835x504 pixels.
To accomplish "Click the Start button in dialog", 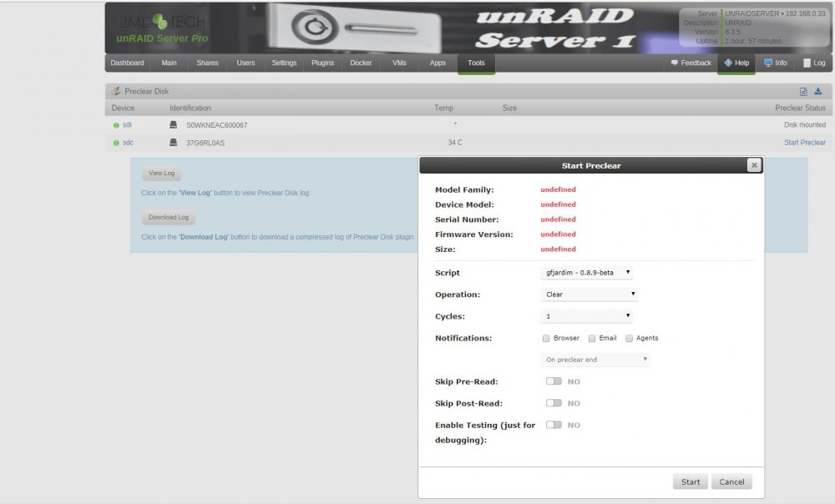I will 691,481.
